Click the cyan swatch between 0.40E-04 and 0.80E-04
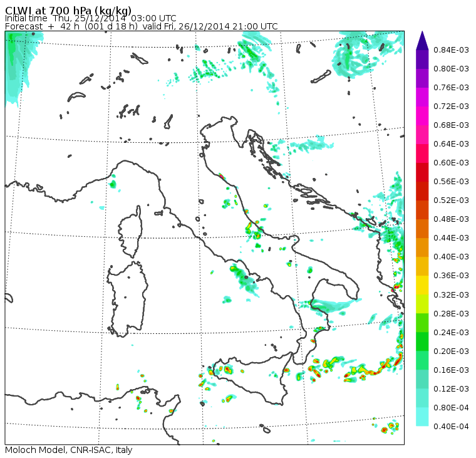 422,417
